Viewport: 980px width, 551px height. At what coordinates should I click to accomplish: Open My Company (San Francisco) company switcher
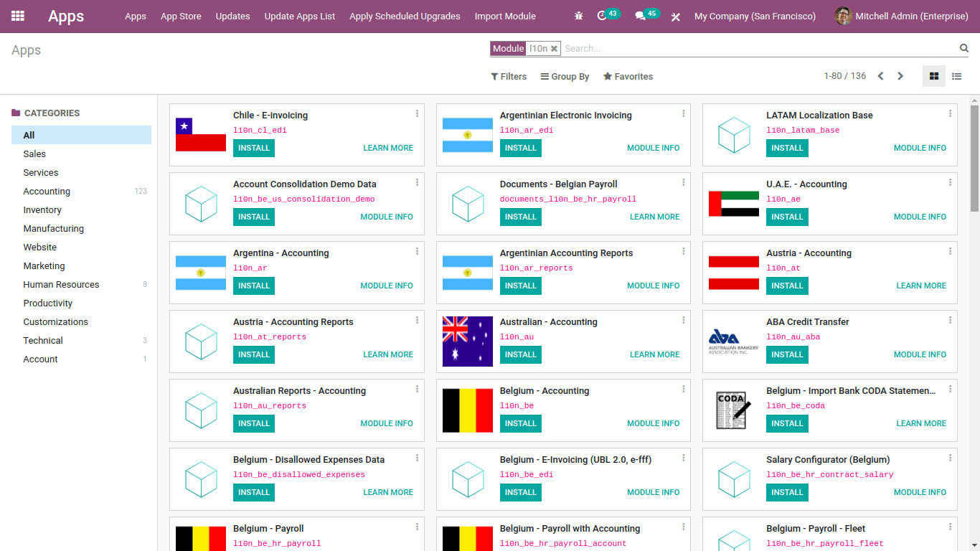(x=755, y=16)
